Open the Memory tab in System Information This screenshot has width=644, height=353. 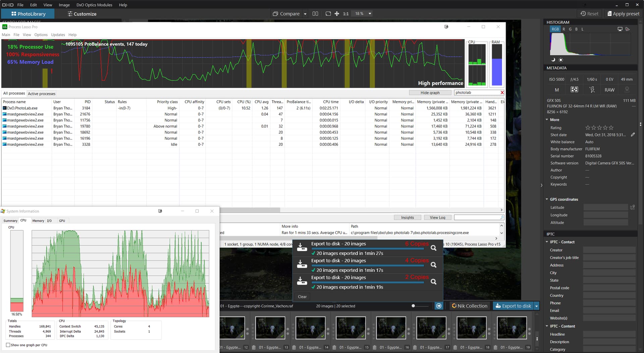pos(38,221)
